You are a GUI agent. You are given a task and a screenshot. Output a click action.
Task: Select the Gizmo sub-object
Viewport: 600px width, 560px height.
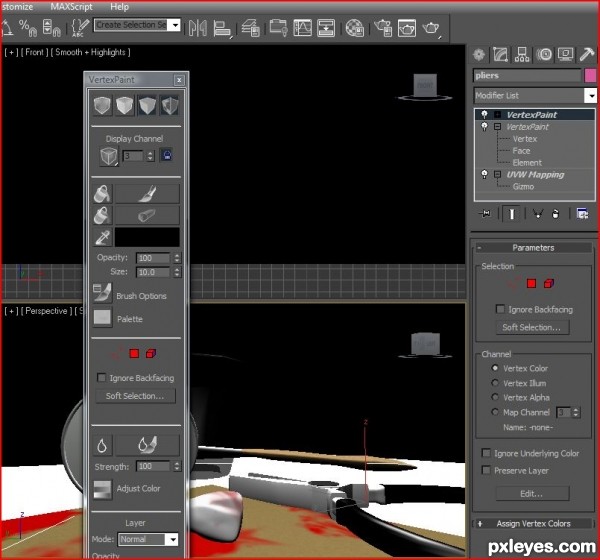click(523, 186)
